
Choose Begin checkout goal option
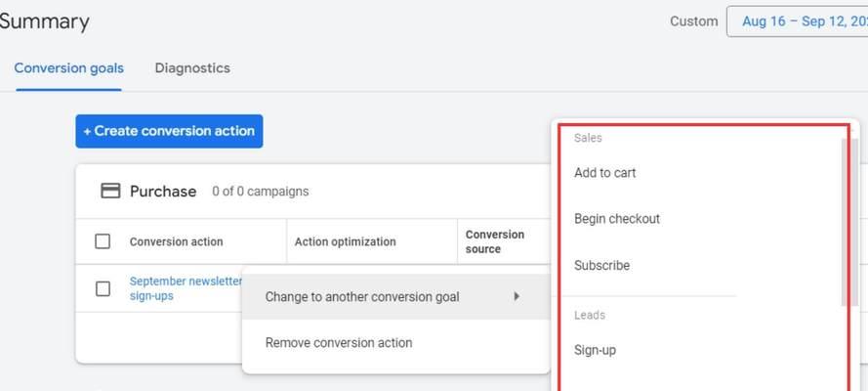[x=617, y=219]
